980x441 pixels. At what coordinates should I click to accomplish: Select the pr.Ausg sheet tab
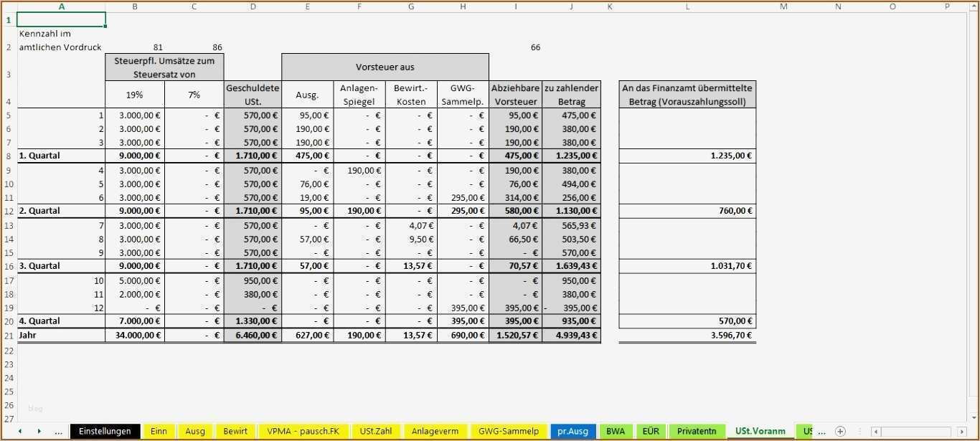(572, 431)
